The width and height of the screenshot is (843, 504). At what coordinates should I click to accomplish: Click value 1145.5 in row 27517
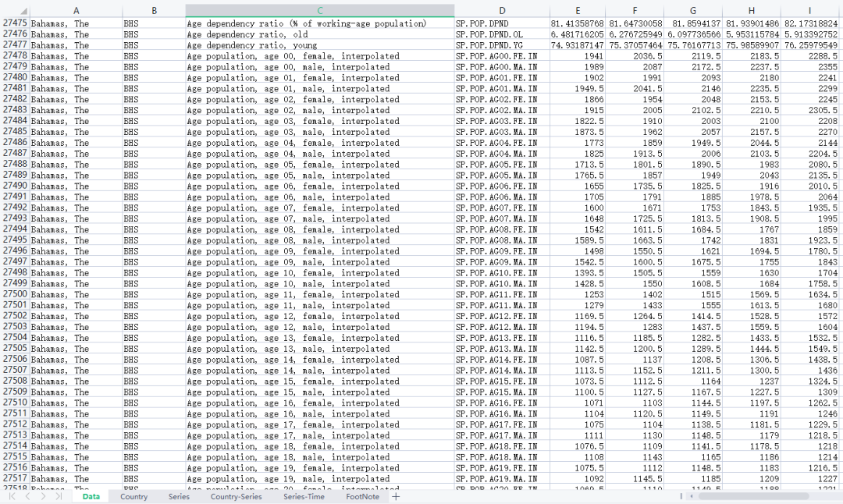tap(635, 478)
